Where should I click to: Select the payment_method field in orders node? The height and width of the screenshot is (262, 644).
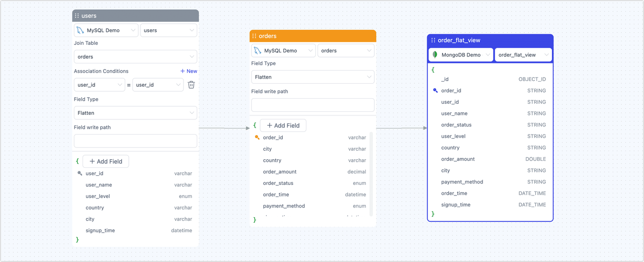click(x=284, y=206)
